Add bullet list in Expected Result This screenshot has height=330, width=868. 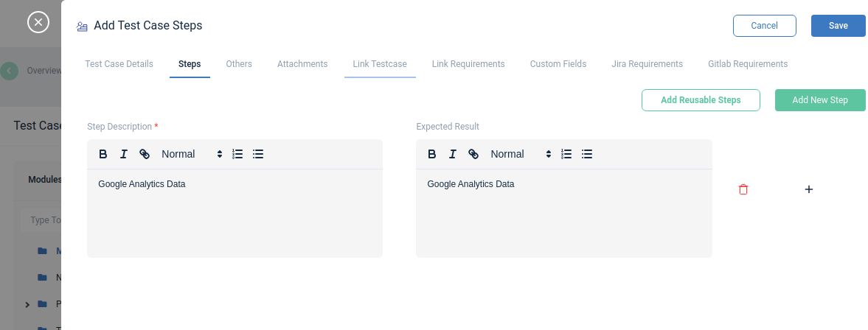click(587, 154)
